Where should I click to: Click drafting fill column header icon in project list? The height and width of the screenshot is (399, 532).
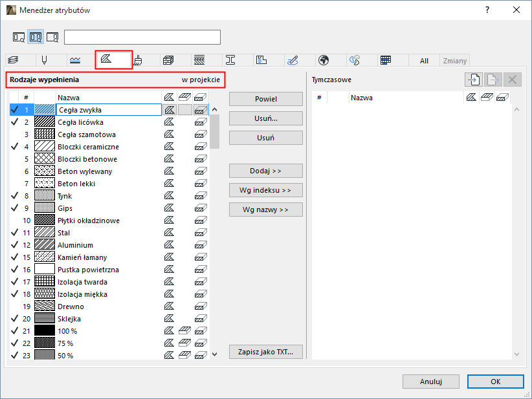169,98
